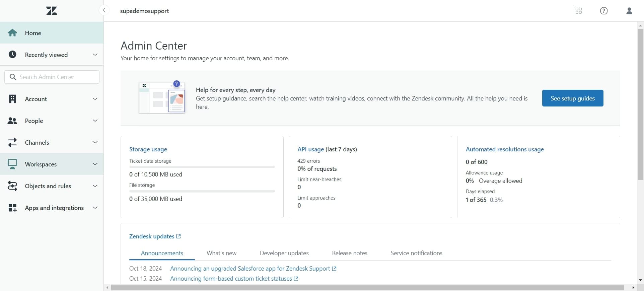Open the API usage link

pyautogui.click(x=310, y=149)
